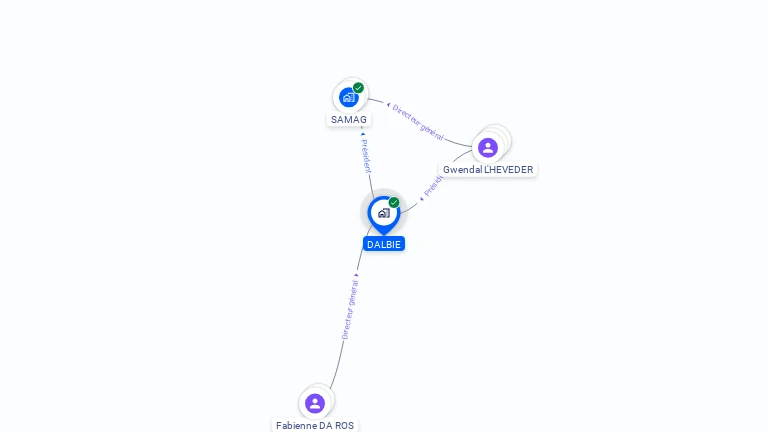Click Président label between SAMAG and DALBIE
This screenshot has height=432, width=768.
click(366, 156)
